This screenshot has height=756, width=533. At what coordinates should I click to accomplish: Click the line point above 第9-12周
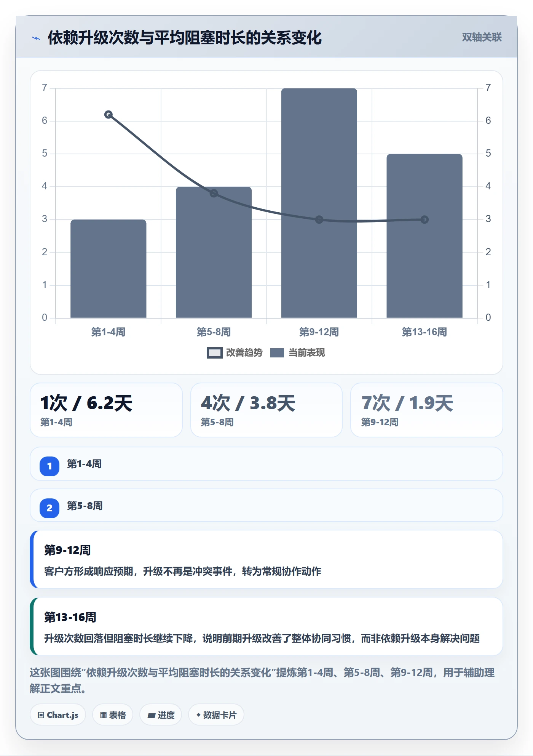(319, 219)
